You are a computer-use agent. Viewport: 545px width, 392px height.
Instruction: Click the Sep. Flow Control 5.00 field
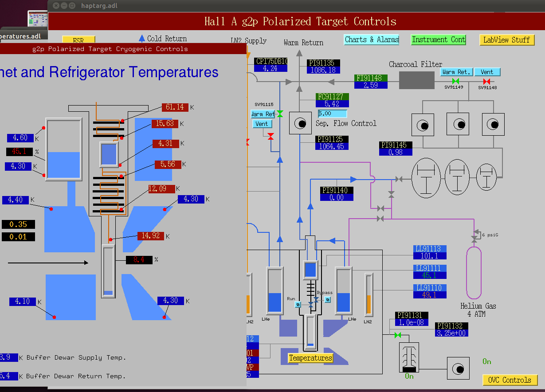332,114
